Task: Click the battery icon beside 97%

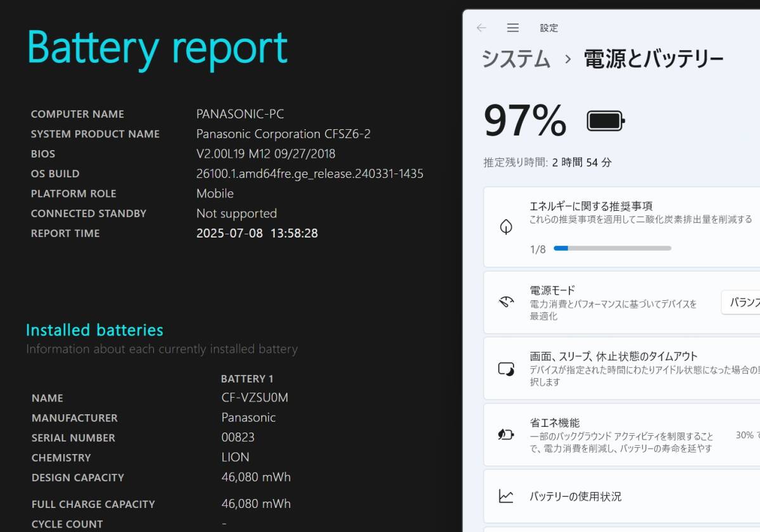Action: [x=606, y=120]
